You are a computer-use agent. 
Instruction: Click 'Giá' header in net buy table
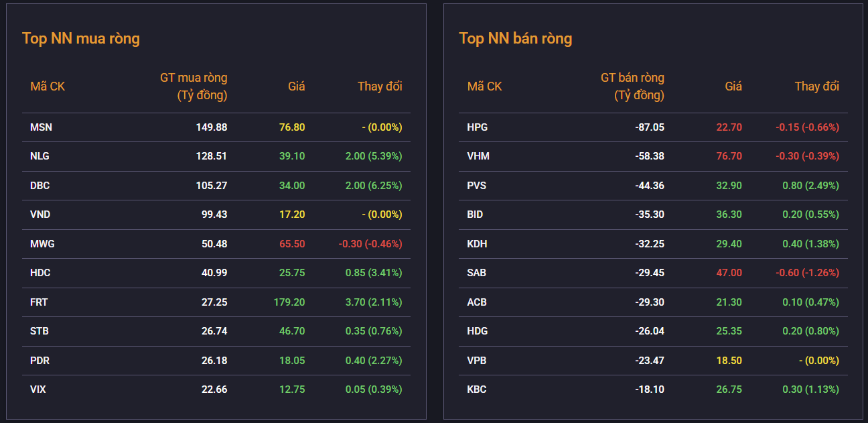pyautogui.click(x=297, y=86)
